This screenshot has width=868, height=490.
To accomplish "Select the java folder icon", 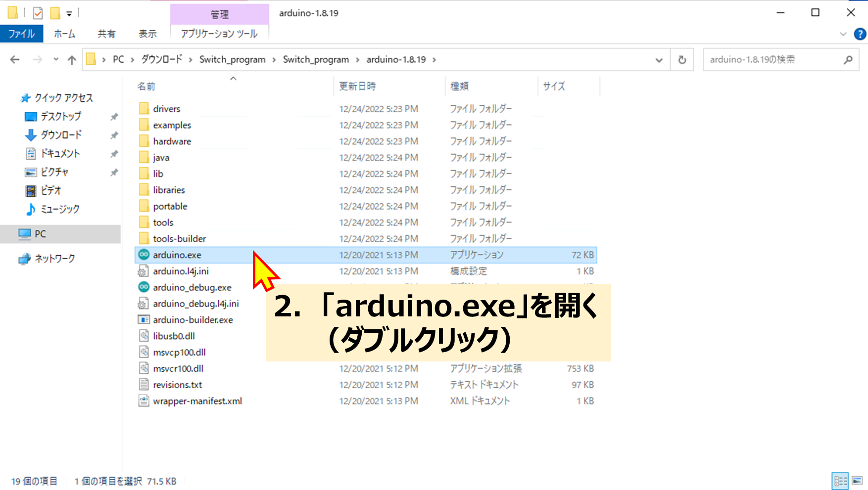I will [144, 157].
